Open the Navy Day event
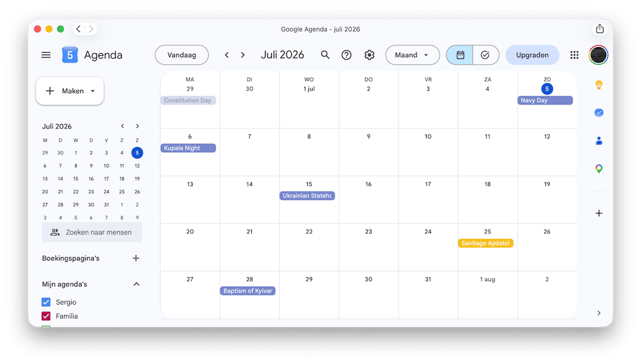Image resolution: width=641 pixels, height=364 pixels. (545, 101)
